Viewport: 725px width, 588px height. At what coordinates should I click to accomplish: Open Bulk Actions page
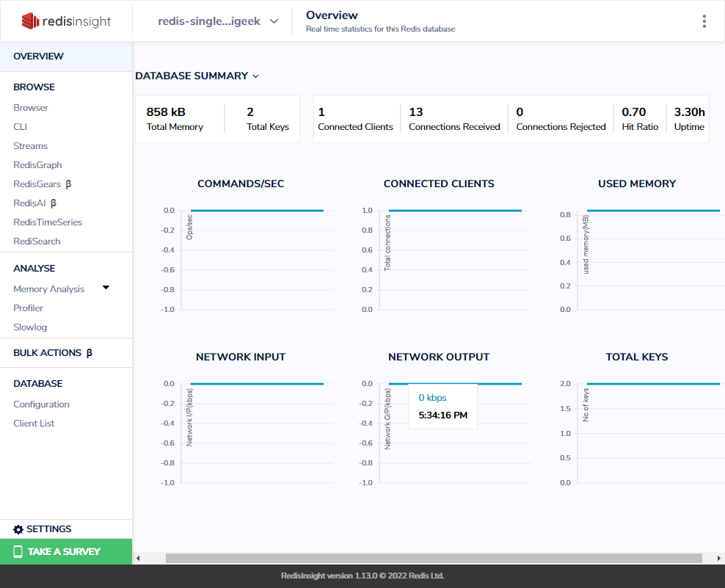point(47,352)
